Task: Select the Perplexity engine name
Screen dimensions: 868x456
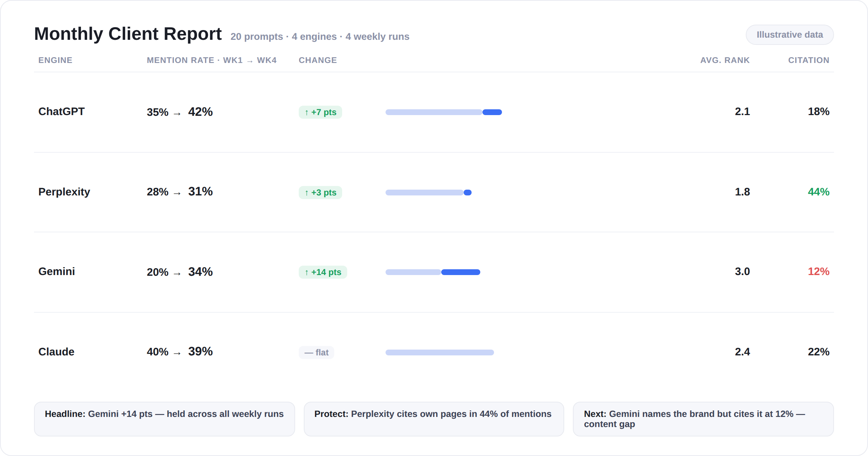Action: [x=64, y=192]
